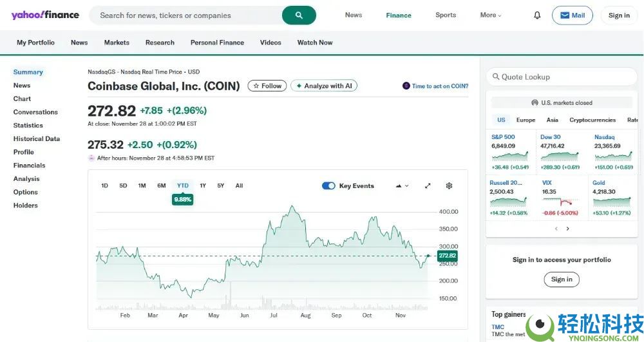This screenshot has height=342, width=644.
Task: Open Holders in the sidebar
Action: 26,205
